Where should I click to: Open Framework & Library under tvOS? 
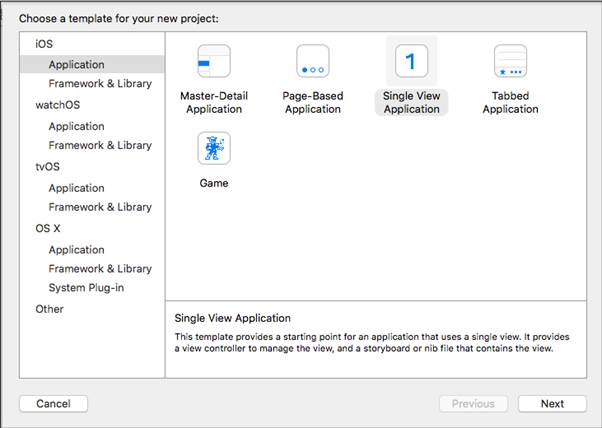[x=100, y=207]
